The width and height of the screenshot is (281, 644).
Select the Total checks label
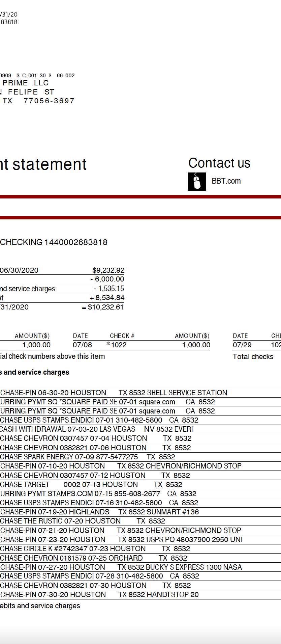[253, 357]
